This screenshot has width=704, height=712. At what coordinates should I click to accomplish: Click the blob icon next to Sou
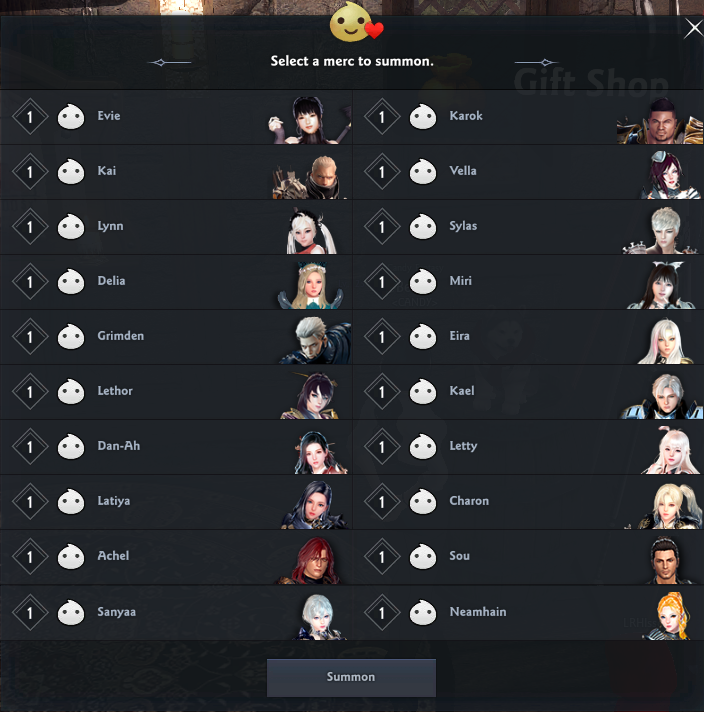[423, 556]
